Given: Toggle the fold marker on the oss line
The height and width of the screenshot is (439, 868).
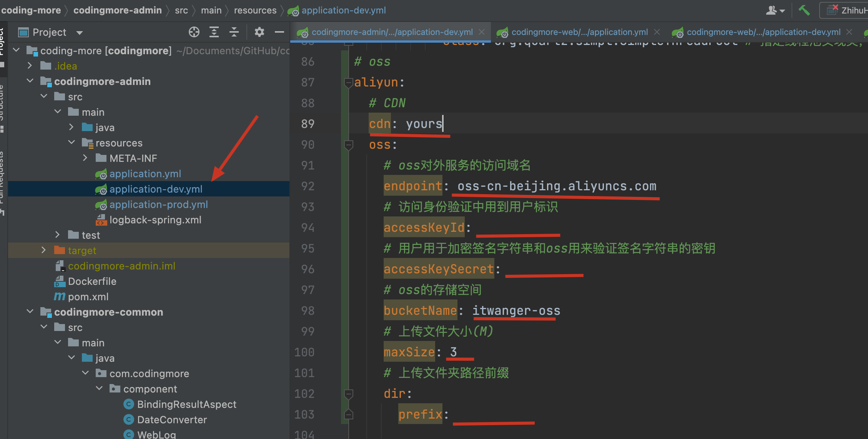Looking at the screenshot, I should [x=349, y=145].
